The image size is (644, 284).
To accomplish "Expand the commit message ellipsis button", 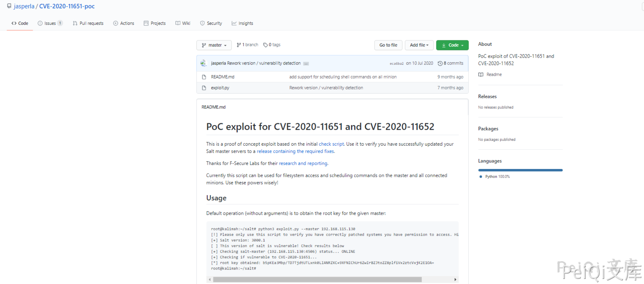I will pyautogui.click(x=306, y=63).
